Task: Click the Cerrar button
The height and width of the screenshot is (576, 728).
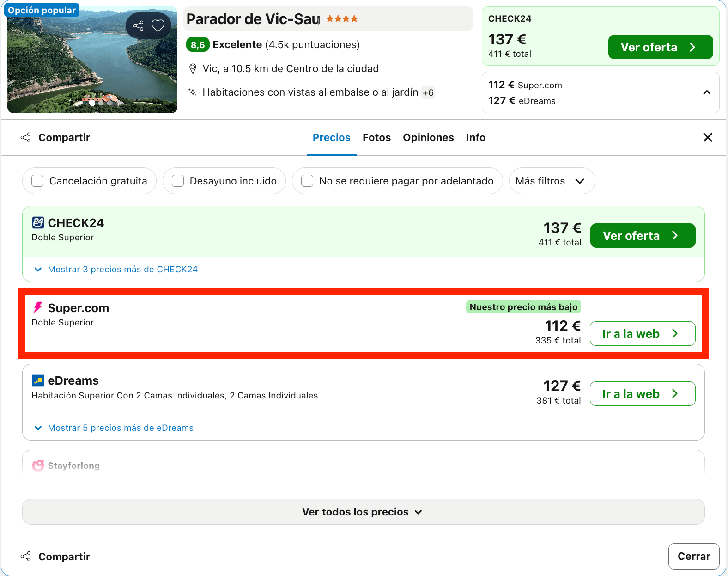Action: click(x=694, y=557)
